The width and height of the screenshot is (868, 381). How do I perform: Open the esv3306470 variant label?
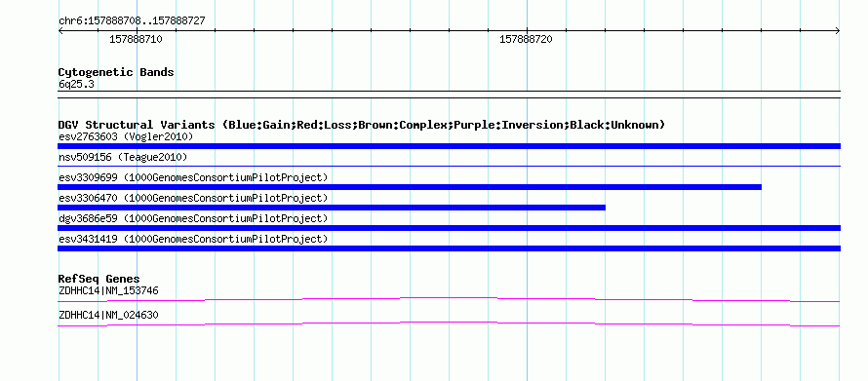(x=193, y=198)
